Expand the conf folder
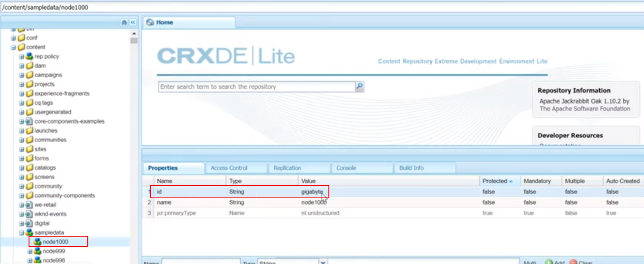The image size is (644, 264). coord(13,38)
